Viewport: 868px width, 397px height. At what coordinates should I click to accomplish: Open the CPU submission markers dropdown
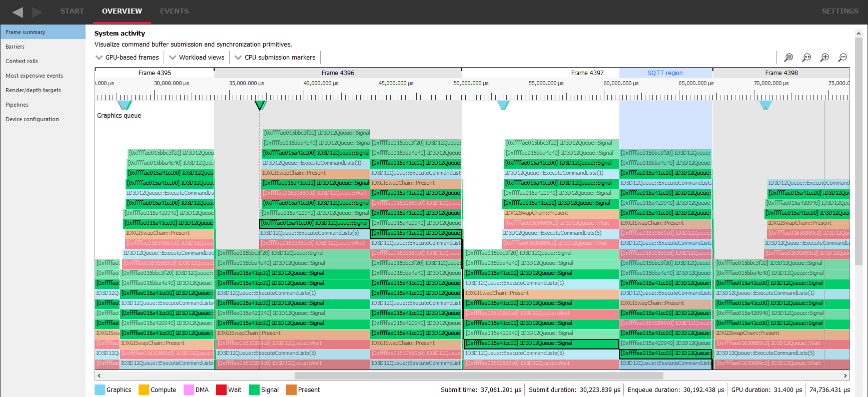tap(275, 58)
